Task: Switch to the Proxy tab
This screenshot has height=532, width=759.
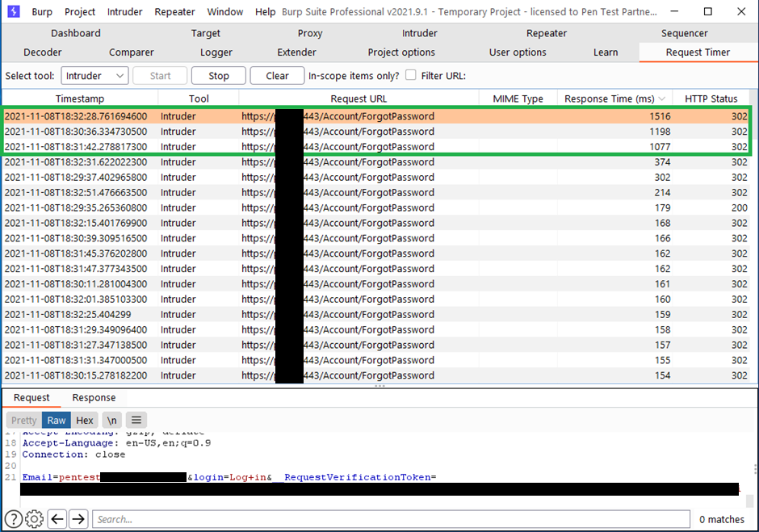Action: pyautogui.click(x=310, y=33)
